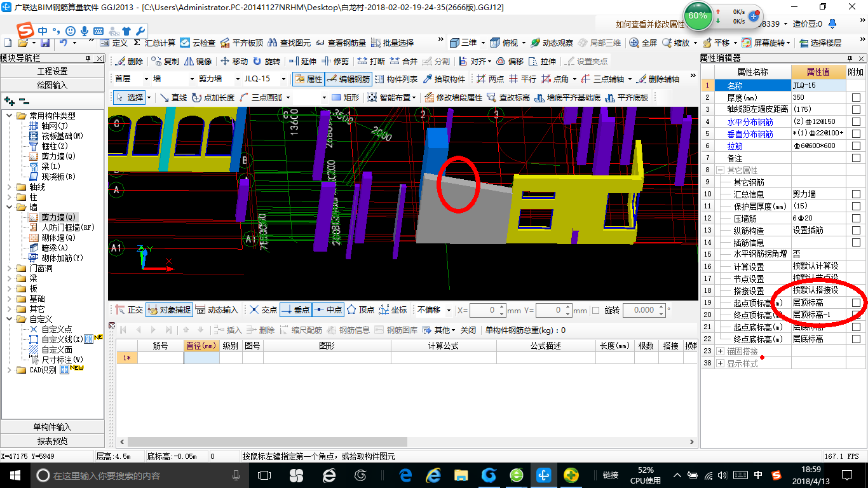Screen dimensions: 868x488
Task: Open the JLQ-15 component dropdown
Action: point(283,79)
